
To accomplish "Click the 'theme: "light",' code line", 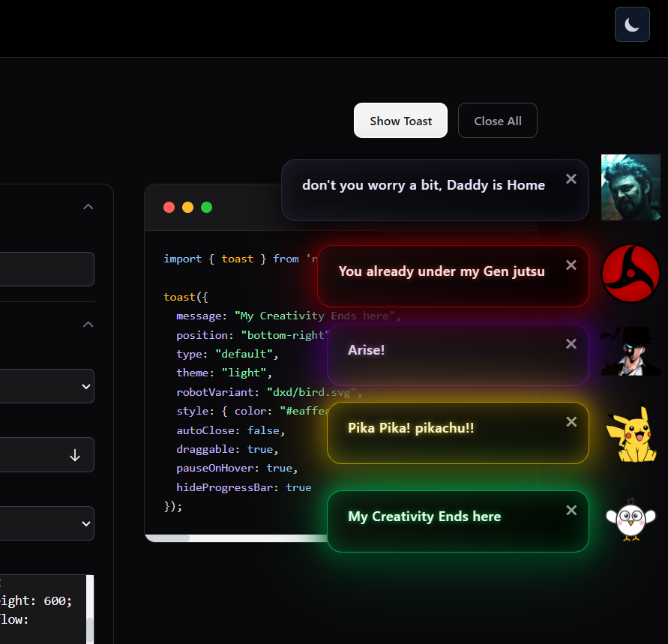I will (224, 373).
